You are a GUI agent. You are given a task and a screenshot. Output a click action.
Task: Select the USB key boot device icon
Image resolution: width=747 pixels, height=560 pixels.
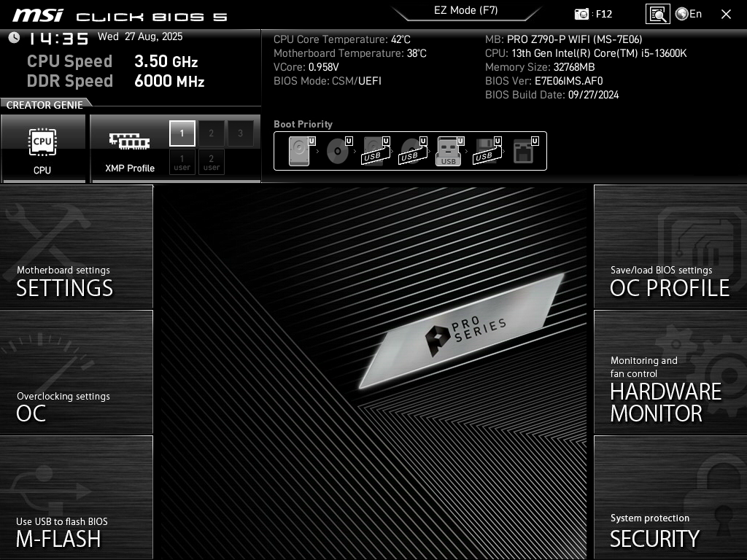pyautogui.click(x=449, y=151)
